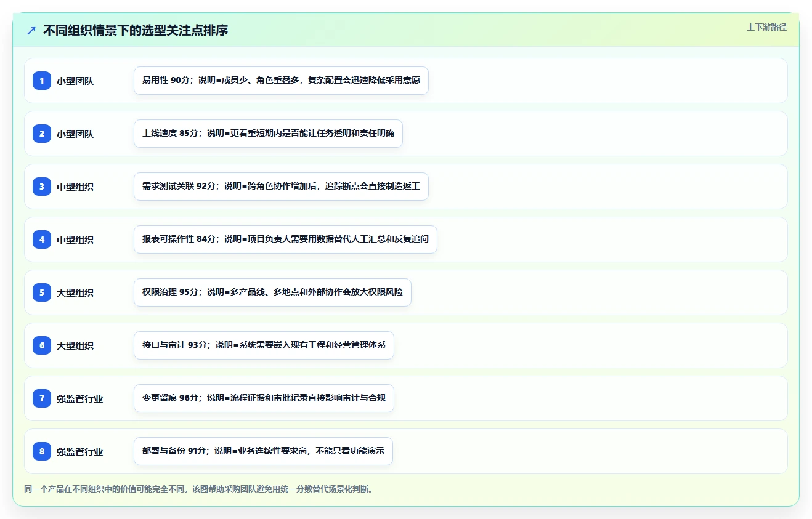Click 大型组织 label in row 6
Screen dimensions: 812x519
(75, 345)
